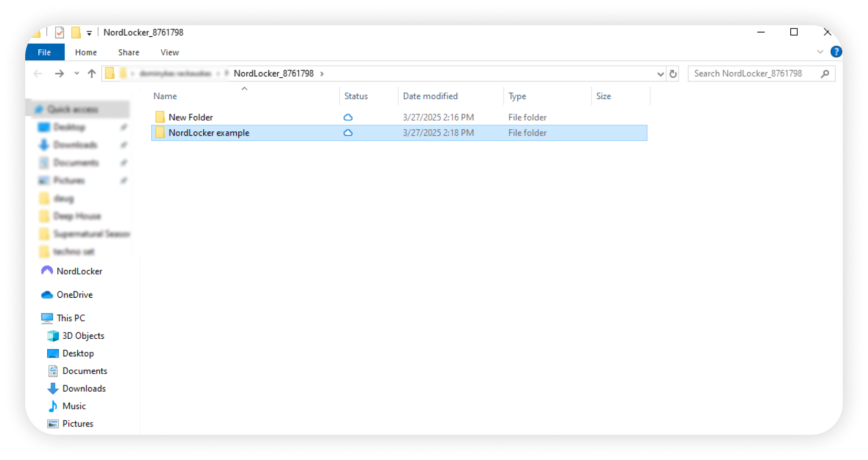868x460 pixels.
Task: Open Desktop under This PC
Action: [x=78, y=354]
